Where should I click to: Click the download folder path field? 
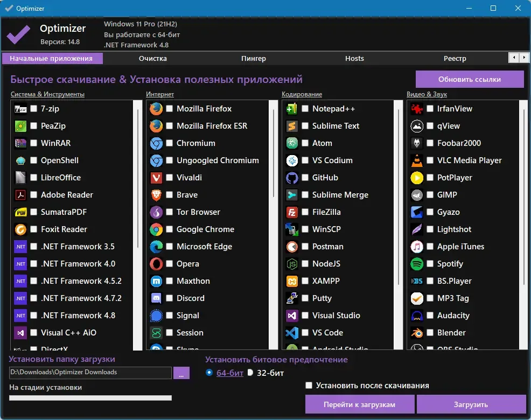pyautogui.click(x=90, y=373)
